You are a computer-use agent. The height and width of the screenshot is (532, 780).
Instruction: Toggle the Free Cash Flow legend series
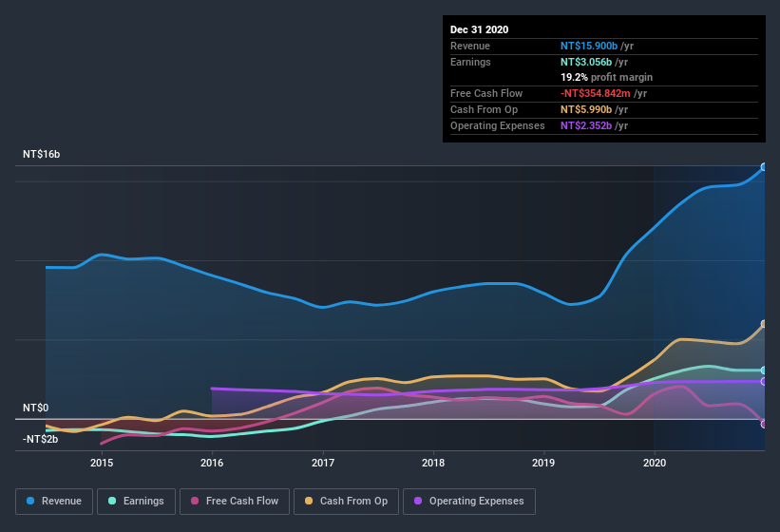(x=235, y=502)
